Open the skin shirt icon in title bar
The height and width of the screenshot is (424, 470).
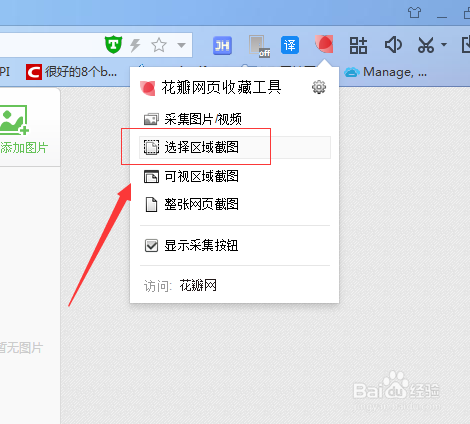click(x=414, y=13)
